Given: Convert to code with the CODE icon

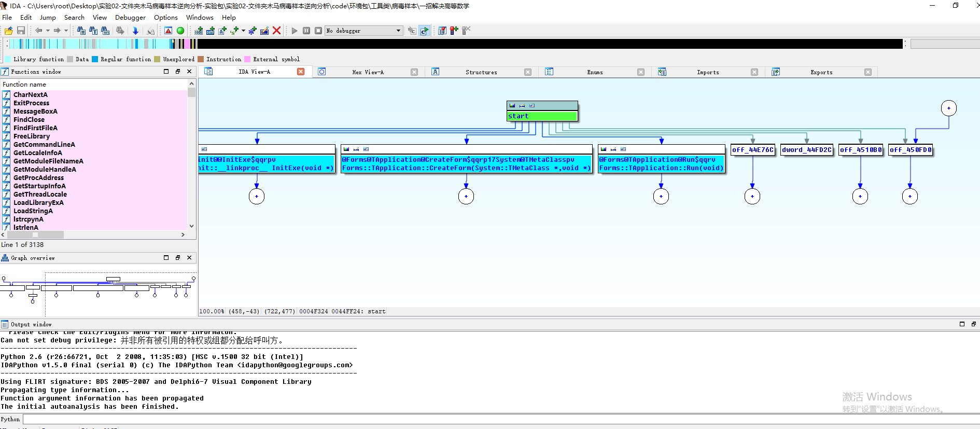Looking at the screenshot, I should pyautogui.click(x=199, y=31).
